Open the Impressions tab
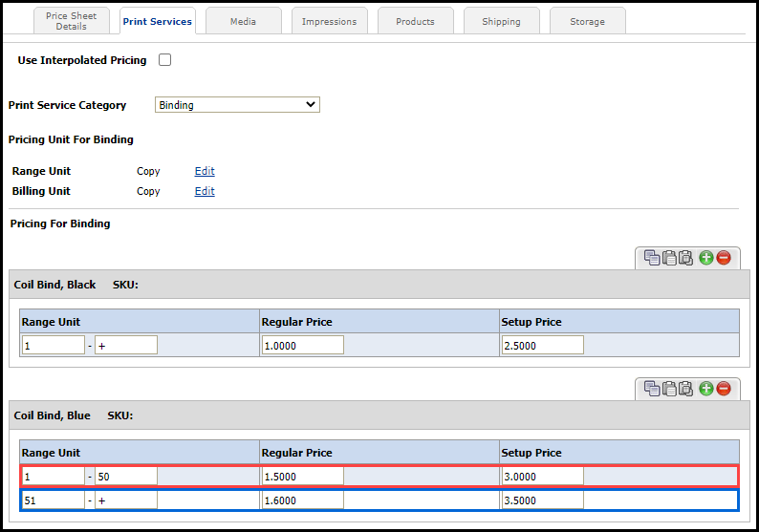The image size is (759, 532). point(329,21)
